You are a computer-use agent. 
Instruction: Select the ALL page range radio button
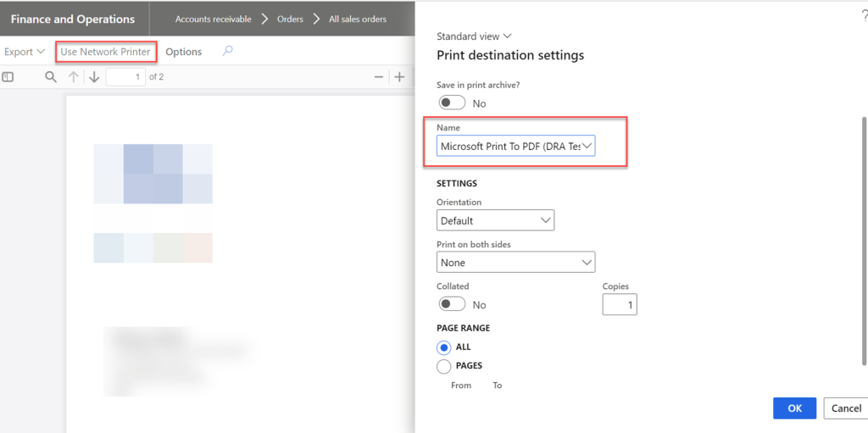click(x=444, y=347)
